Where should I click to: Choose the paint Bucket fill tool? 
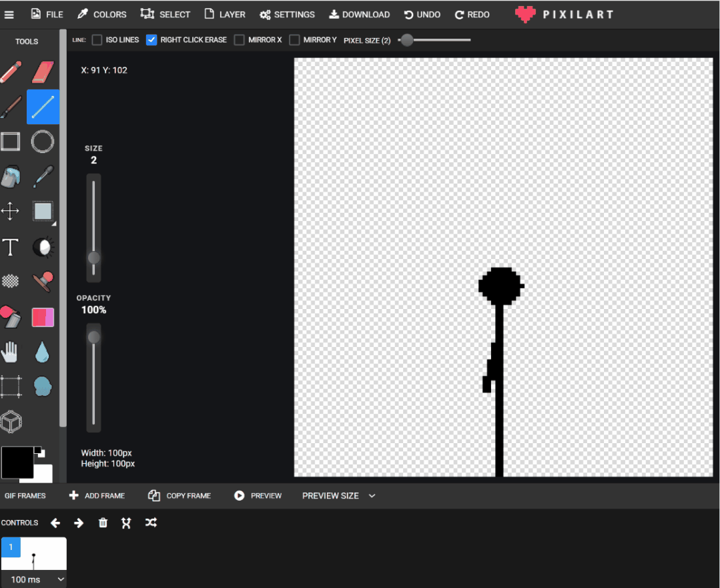11,176
